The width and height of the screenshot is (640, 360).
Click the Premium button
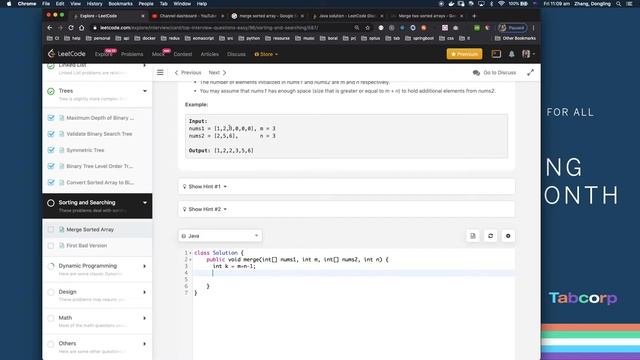[x=464, y=54]
